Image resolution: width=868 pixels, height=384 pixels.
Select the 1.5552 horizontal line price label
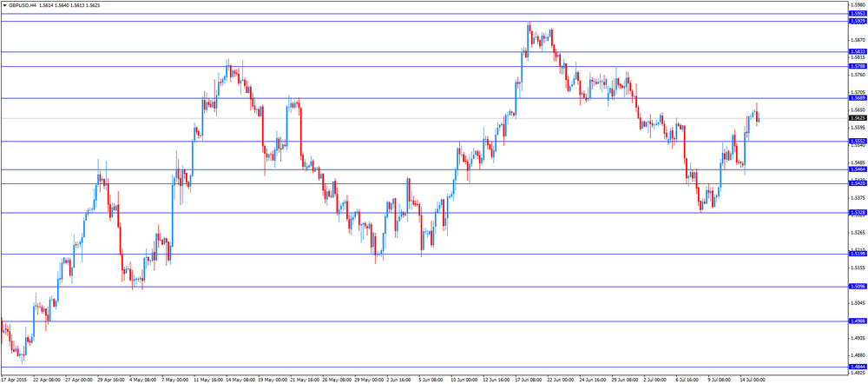click(x=857, y=142)
